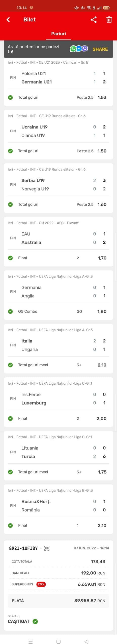Share via the Messenger icon
The height and width of the screenshot is (644, 117).
[79, 49]
